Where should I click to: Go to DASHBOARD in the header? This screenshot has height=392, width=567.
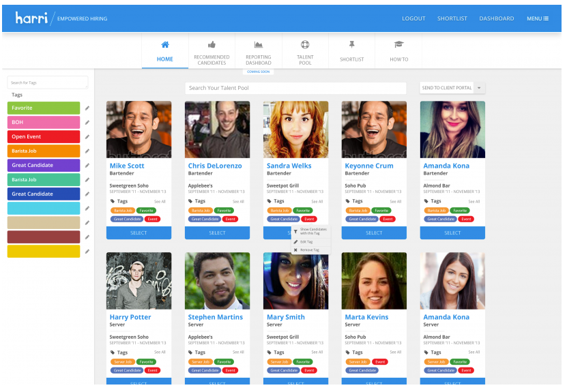click(x=497, y=18)
